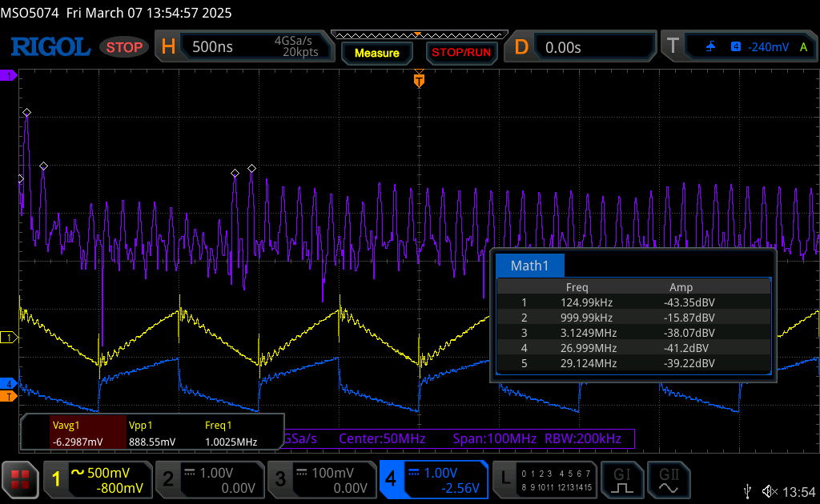The width and height of the screenshot is (820, 504).
Task: Enable channel 3 at 100mV
Action: (x=320, y=479)
